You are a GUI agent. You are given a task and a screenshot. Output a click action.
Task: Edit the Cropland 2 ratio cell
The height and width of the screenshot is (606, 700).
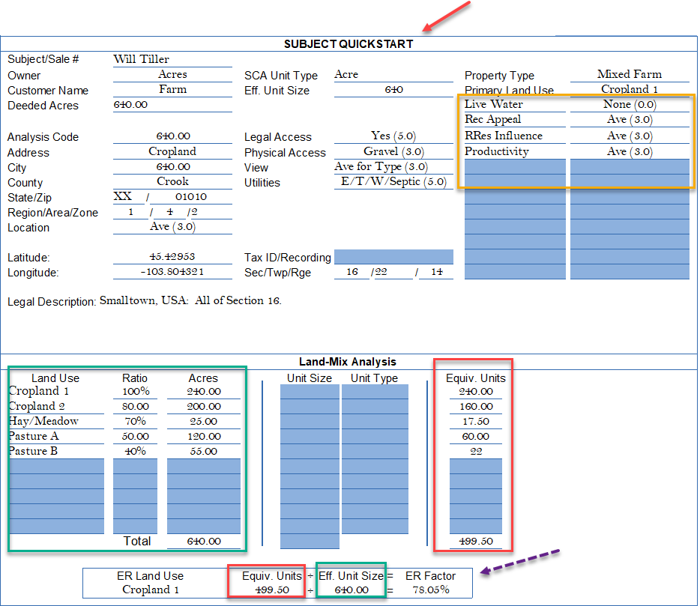[x=135, y=407]
